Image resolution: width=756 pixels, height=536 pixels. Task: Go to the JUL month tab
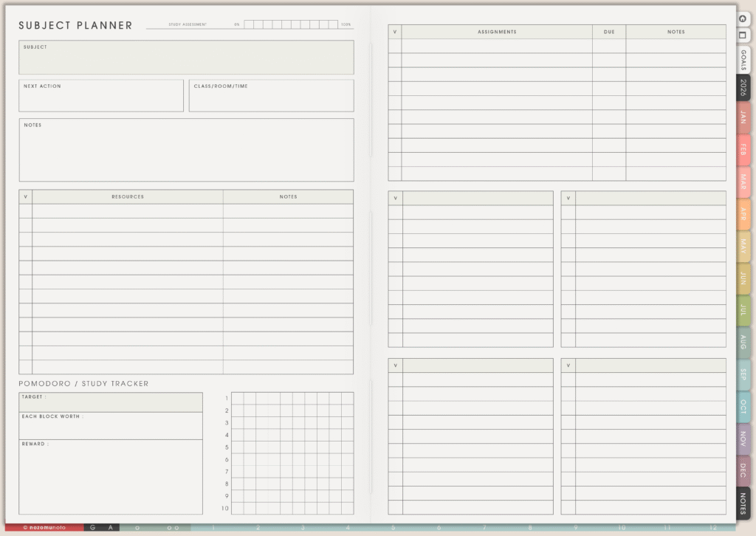click(x=743, y=311)
